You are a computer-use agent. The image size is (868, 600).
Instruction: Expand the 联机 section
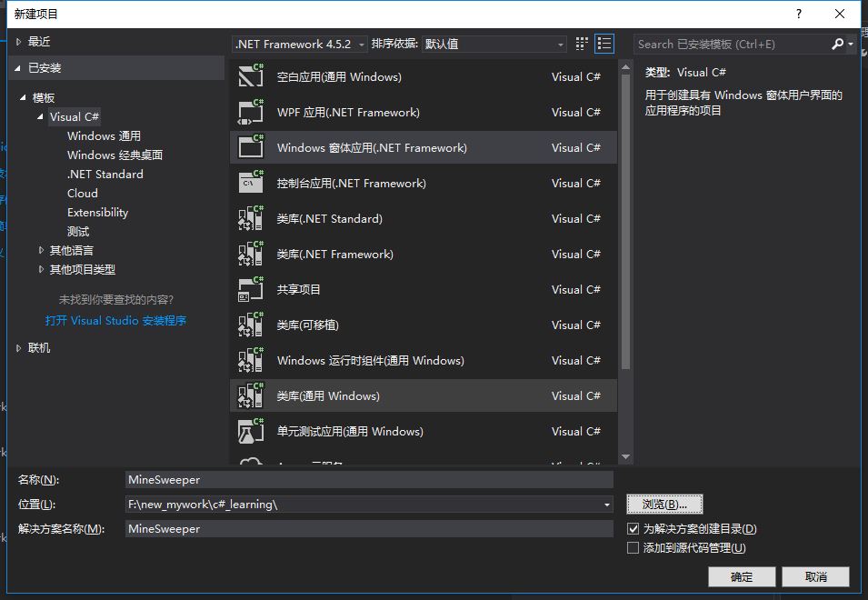click(x=19, y=348)
